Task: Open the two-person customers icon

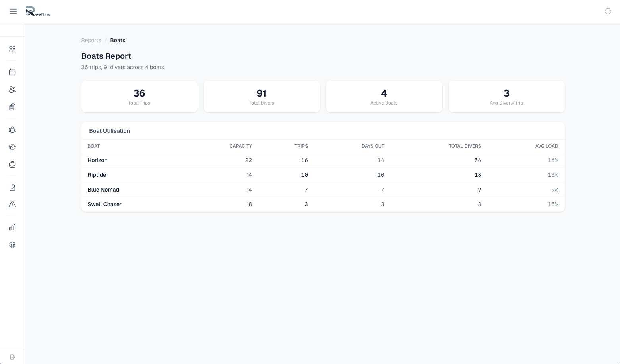Action: pyautogui.click(x=12, y=89)
